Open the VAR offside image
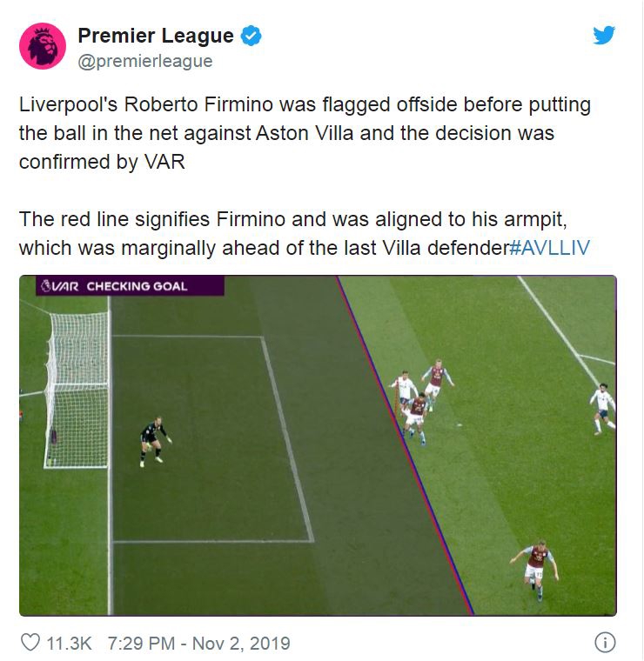Viewport: 644px width, 661px height. pos(318,445)
